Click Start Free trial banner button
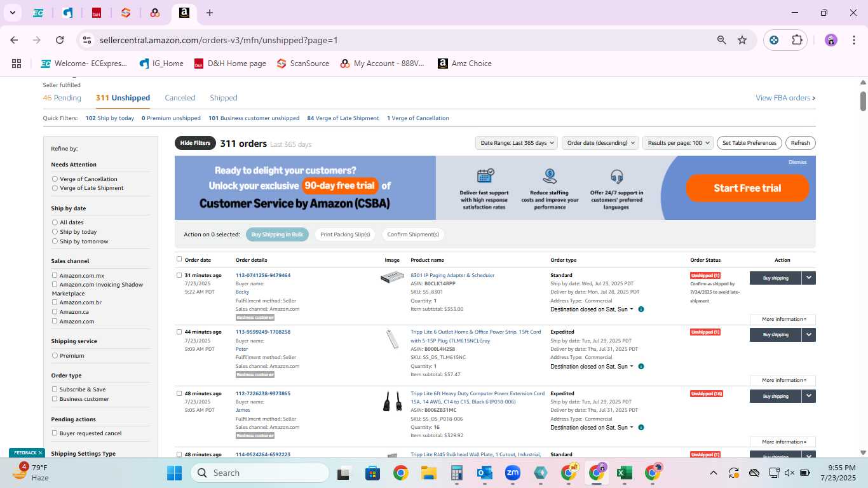 pos(747,188)
